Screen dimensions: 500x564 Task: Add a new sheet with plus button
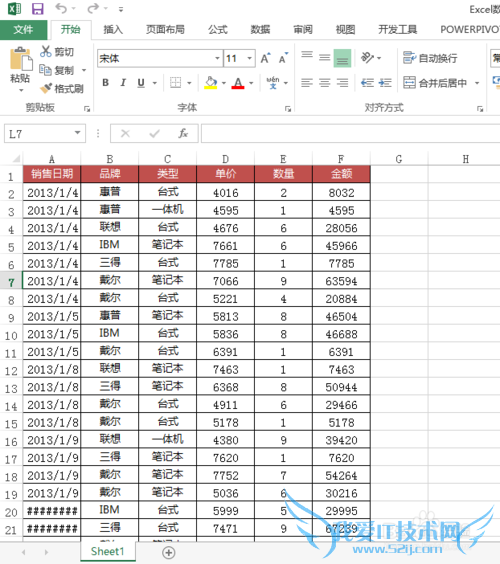[x=169, y=552]
